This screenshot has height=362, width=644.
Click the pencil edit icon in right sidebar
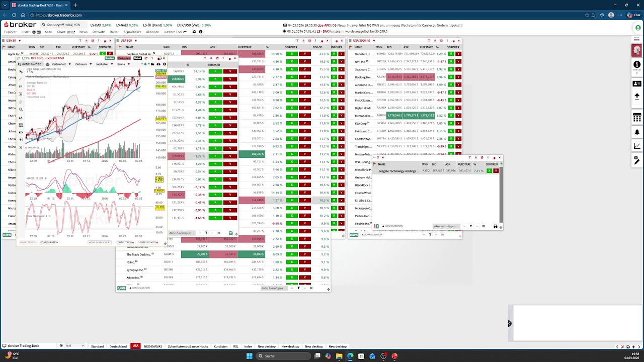(637, 160)
